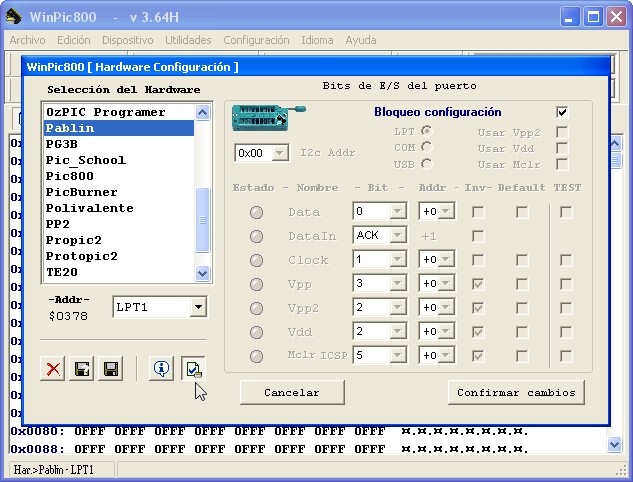Toggle the Data row TEST checkbox
This screenshot has height=482, width=633.
566,212
